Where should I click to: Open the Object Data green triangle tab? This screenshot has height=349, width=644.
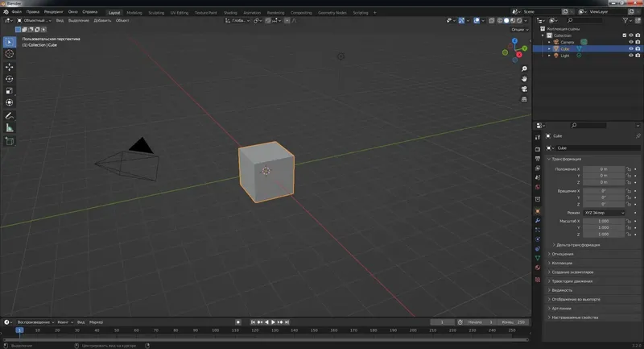[x=538, y=258]
